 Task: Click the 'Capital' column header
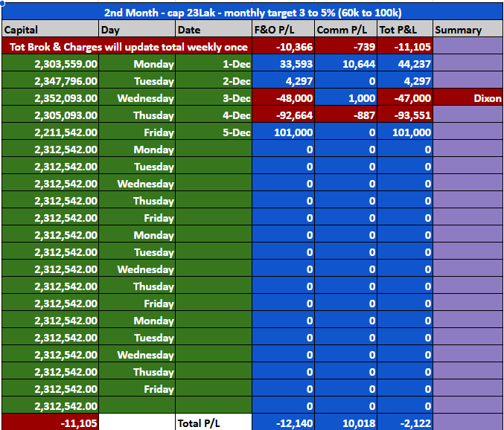tap(51, 30)
